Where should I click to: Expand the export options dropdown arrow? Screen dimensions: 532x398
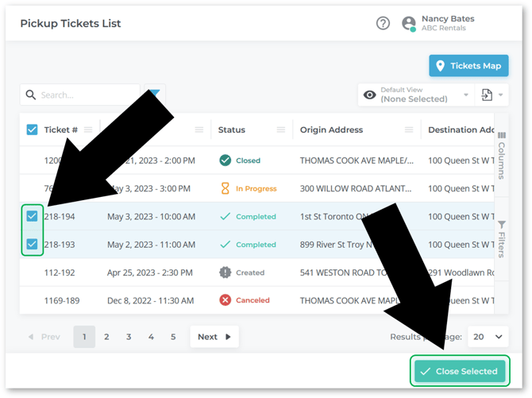502,96
